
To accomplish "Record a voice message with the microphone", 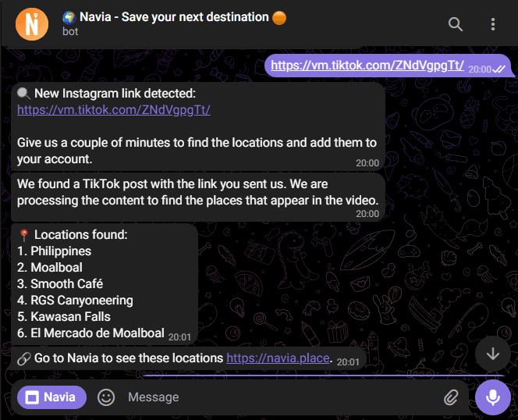I will click(492, 397).
